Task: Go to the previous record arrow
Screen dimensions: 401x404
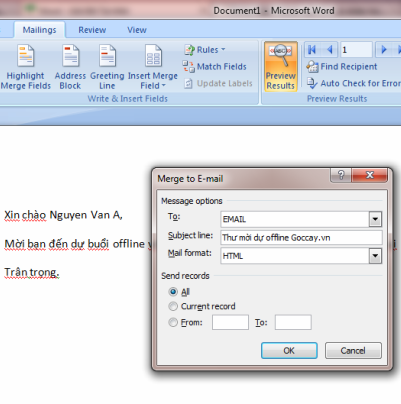Action: pyautogui.click(x=330, y=50)
